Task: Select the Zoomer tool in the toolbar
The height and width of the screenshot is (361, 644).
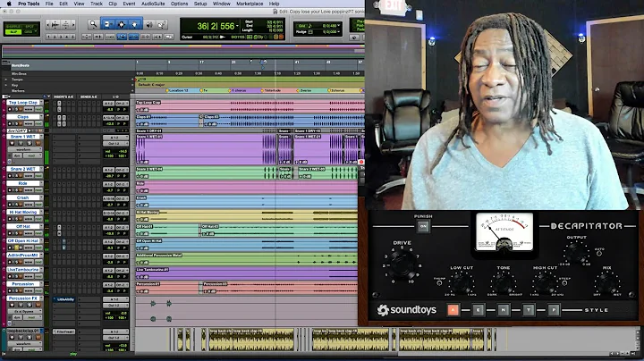Action: coord(93,25)
